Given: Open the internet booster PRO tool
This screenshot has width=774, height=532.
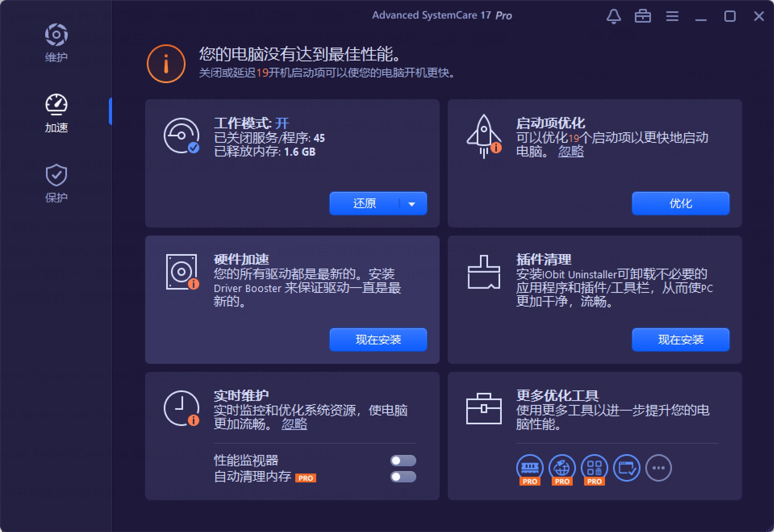Looking at the screenshot, I should [561, 467].
